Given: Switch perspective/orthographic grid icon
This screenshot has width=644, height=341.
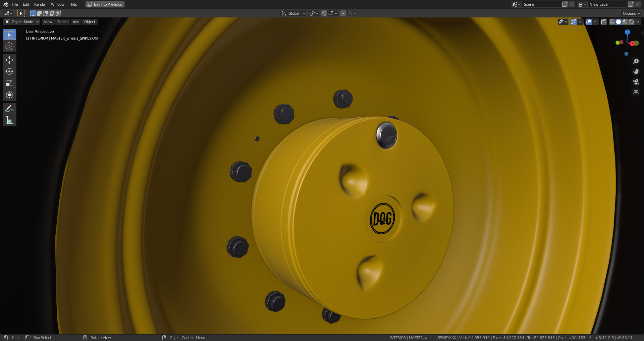Looking at the screenshot, I should coord(636,92).
